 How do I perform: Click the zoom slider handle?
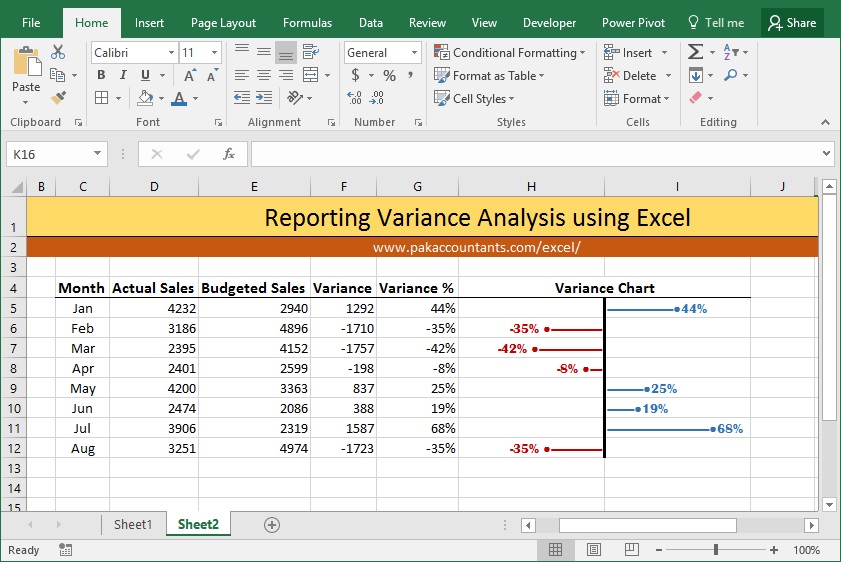pos(715,550)
